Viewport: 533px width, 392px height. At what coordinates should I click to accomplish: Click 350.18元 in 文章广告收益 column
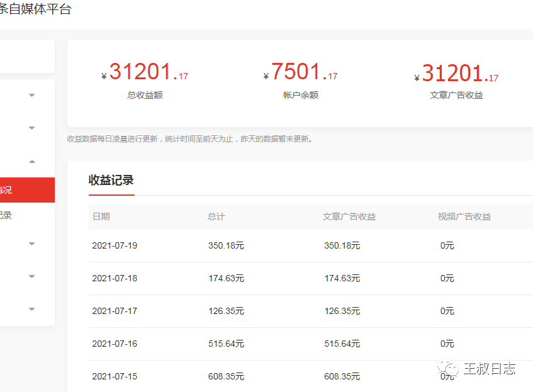[x=342, y=245]
